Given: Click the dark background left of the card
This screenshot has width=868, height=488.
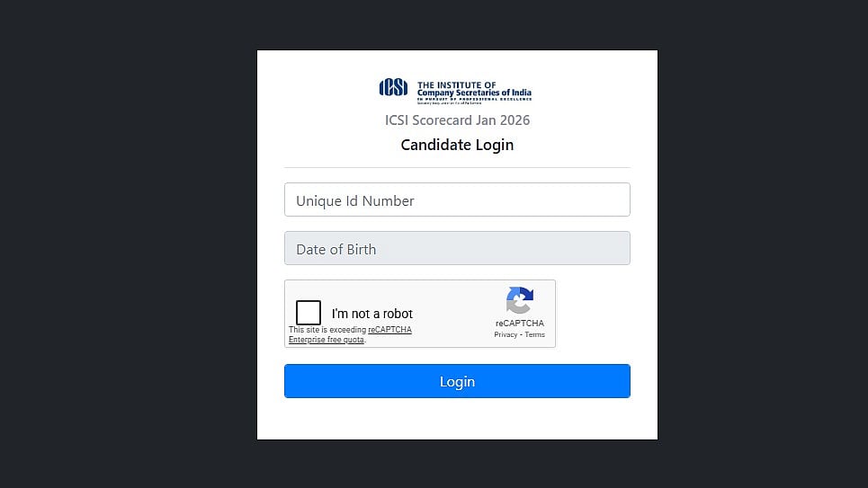Looking at the screenshot, I should [126, 243].
